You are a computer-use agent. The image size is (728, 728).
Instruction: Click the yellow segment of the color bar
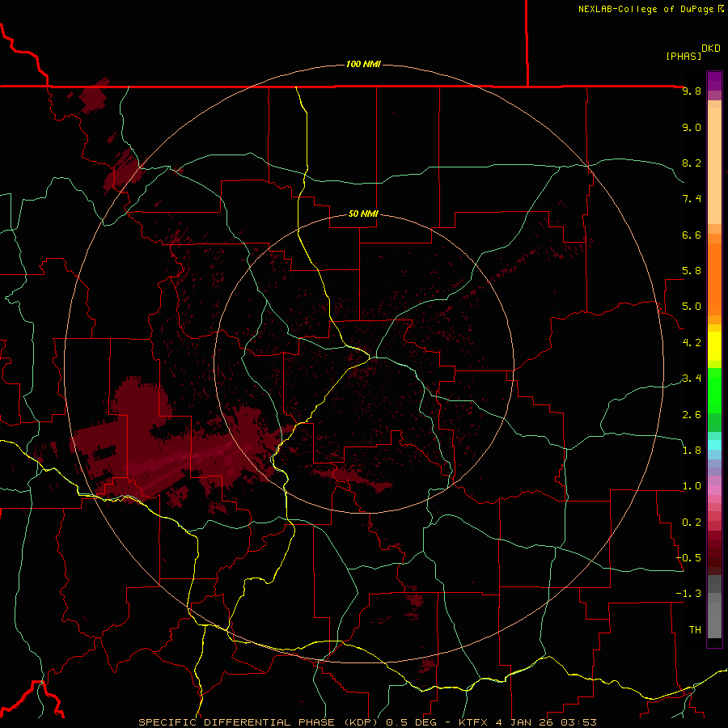714,346
